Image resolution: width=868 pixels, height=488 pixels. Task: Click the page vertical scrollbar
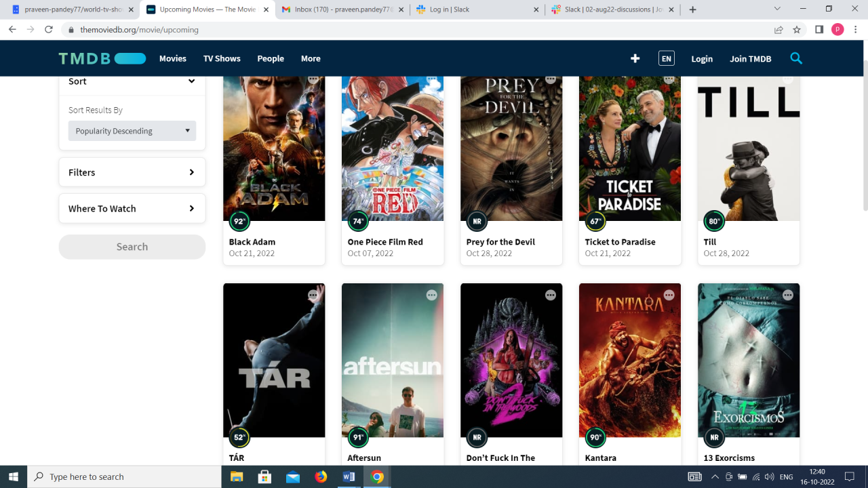(x=864, y=136)
